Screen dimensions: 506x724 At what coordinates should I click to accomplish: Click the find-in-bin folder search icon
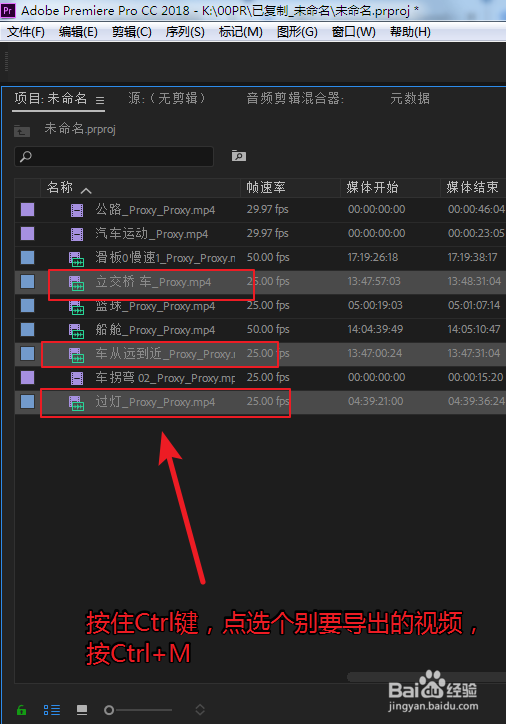(239, 156)
